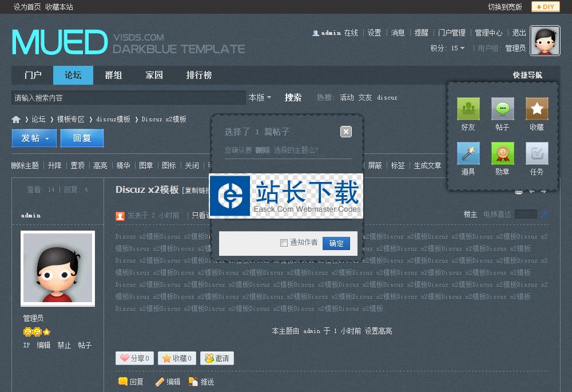
Task: Open the 帖子 (Posts) icon in quick navigation
Action: [x=502, y=109]
